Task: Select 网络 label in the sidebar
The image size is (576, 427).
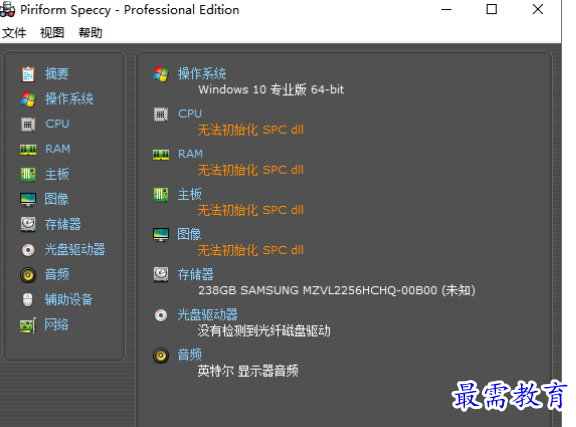Action: coord(57,325)
